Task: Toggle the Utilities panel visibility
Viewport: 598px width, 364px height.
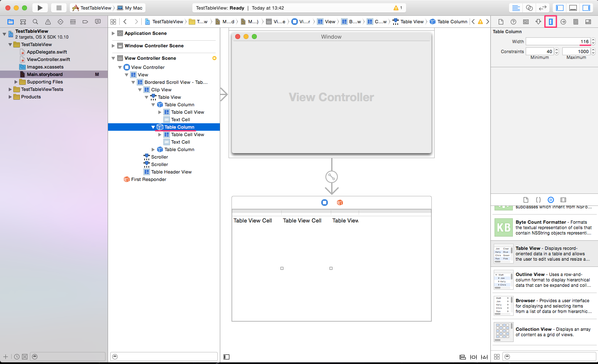Action: pos(586,8)
